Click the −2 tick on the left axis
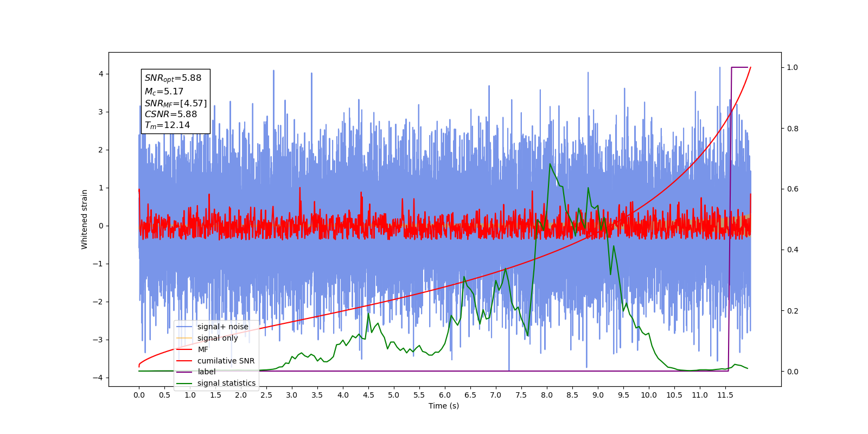This screenshot has width=868, height=434. point(98,302)
